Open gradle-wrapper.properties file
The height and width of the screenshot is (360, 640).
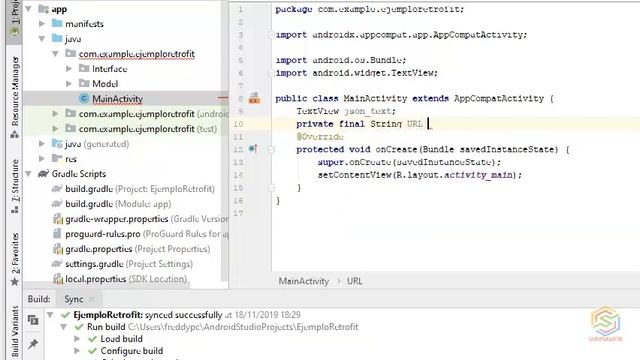(x=147, y=219)
